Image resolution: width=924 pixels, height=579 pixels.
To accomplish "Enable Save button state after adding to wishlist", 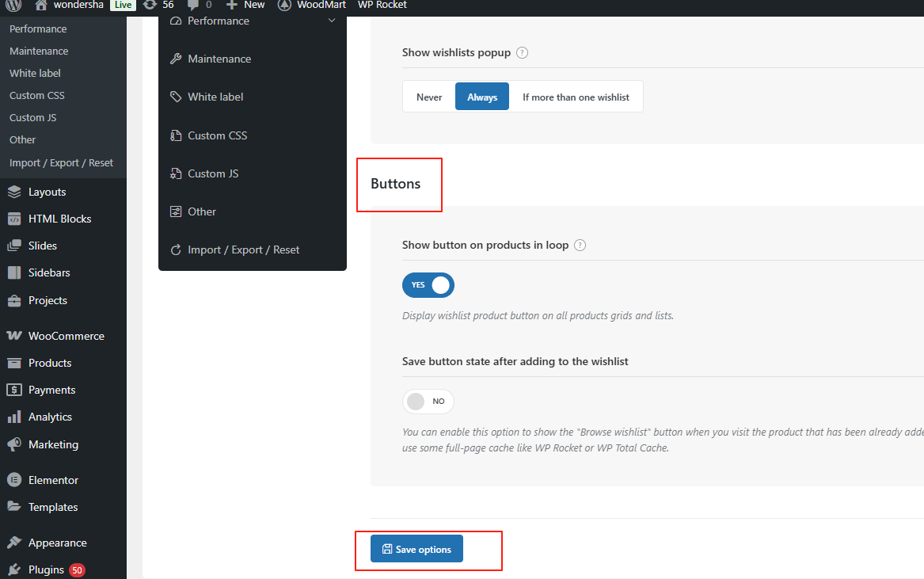I will 428,402.
